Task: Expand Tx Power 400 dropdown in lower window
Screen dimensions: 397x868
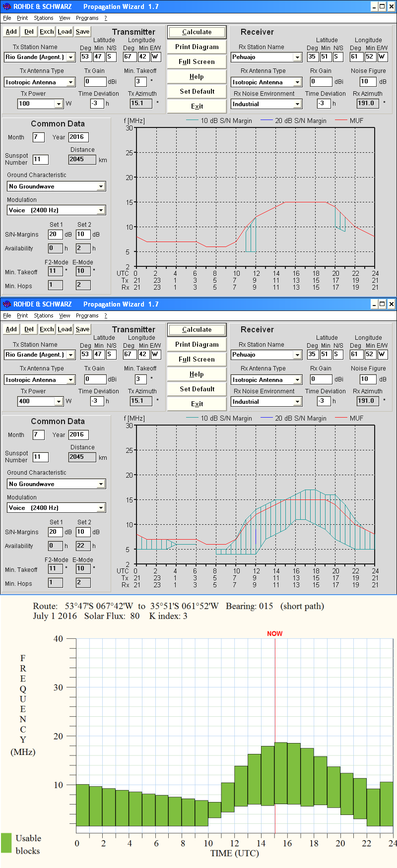Action: [x=59, y=402]
